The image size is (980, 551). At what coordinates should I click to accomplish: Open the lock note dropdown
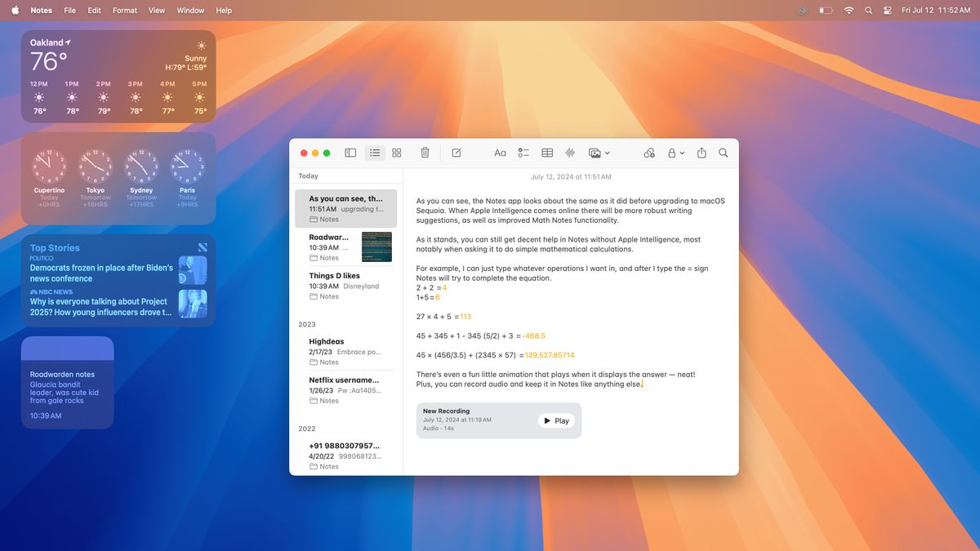click(x=676, y=153)
